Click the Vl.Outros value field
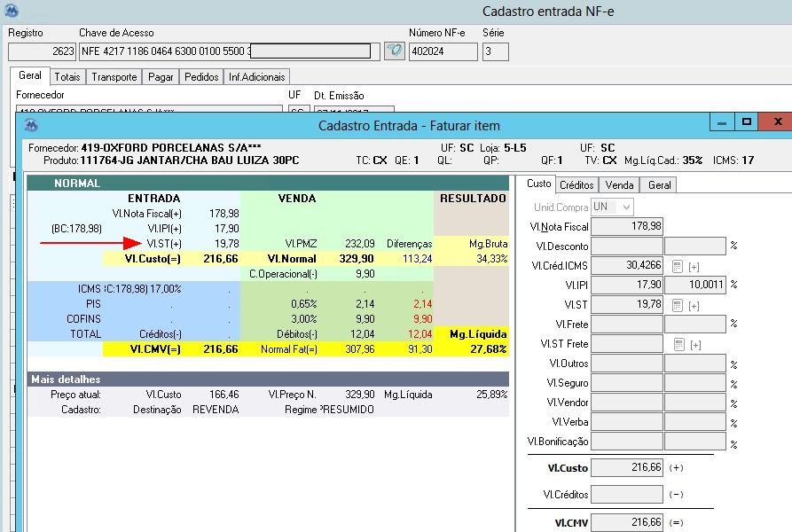 pos(627,364)
